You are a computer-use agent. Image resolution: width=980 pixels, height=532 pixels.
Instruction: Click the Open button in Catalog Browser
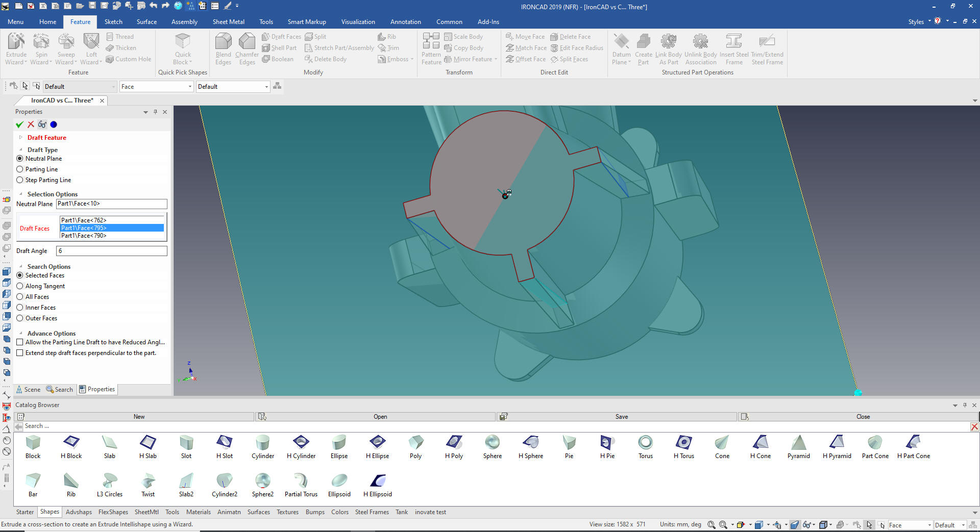coord(380,417)
